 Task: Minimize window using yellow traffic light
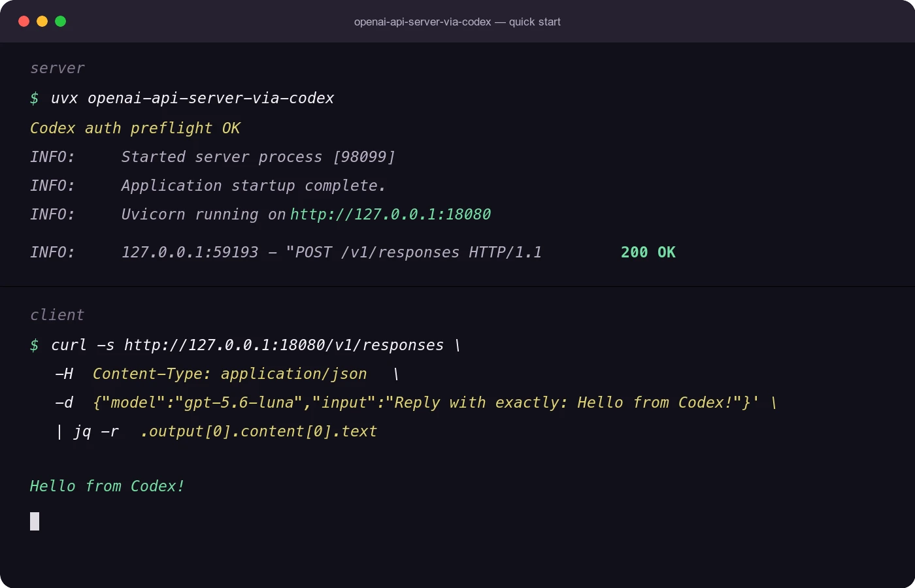point(42,22)
